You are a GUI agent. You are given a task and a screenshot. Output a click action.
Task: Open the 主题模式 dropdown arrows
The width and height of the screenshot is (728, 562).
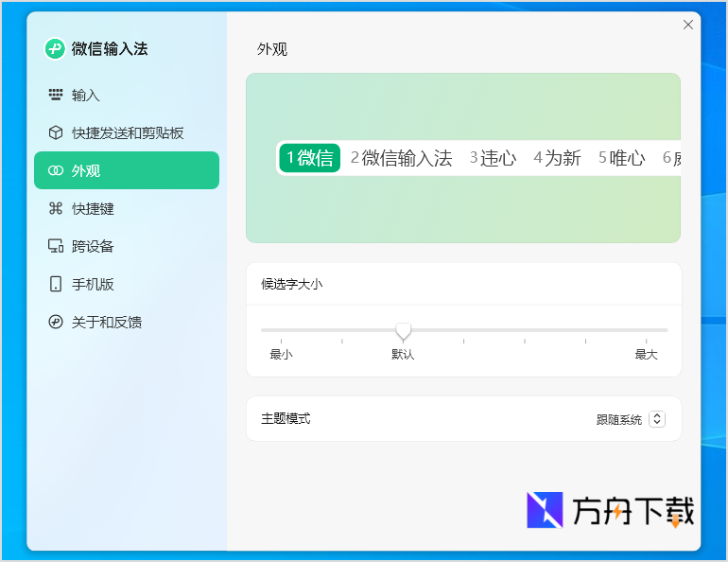pyautogui.click(x=657, y=419)
